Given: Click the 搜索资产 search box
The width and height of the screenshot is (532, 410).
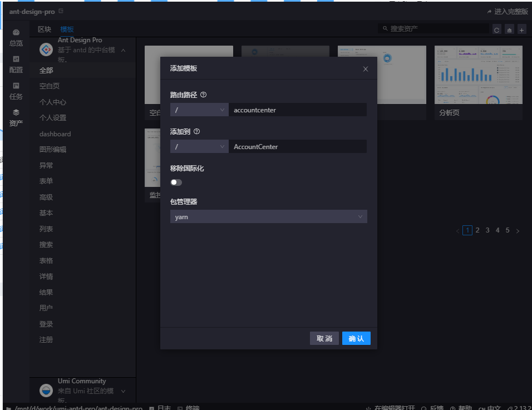Looking at the screenshot, I should point(434,29).
